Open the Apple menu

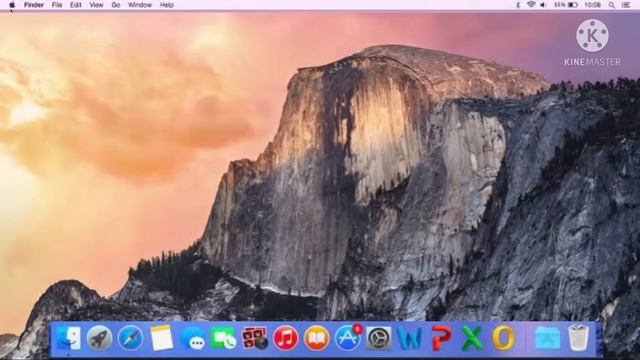[12, 5]
